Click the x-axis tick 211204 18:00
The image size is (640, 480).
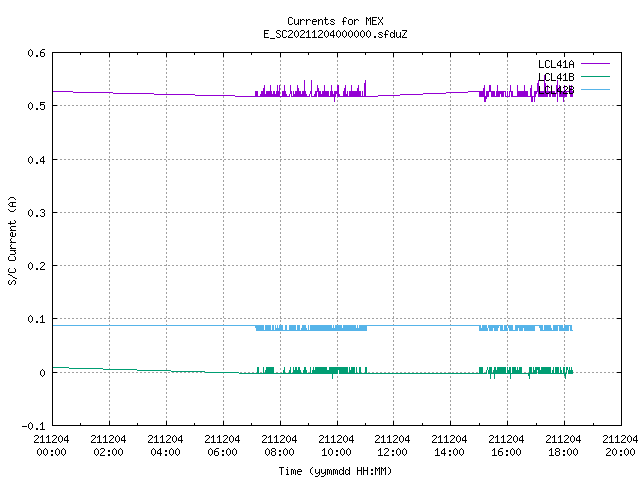click(563, 446)
